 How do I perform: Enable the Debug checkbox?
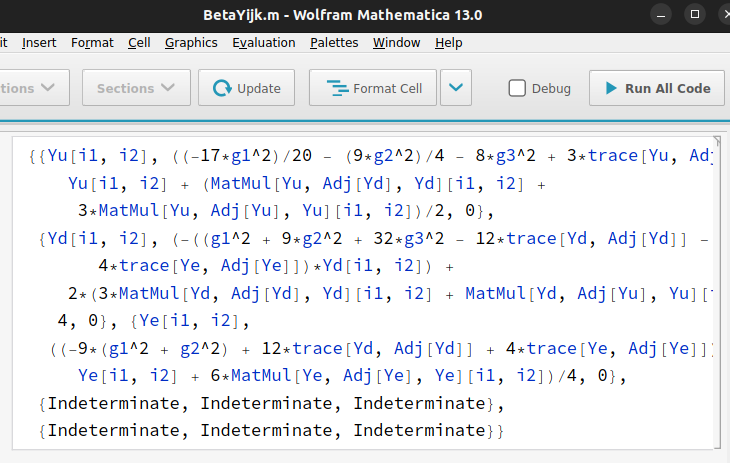(517, 88)
